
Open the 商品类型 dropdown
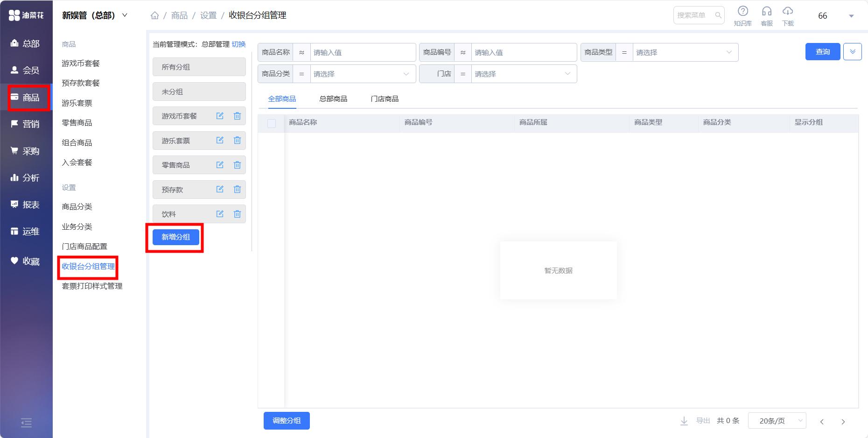coord(686,52)
